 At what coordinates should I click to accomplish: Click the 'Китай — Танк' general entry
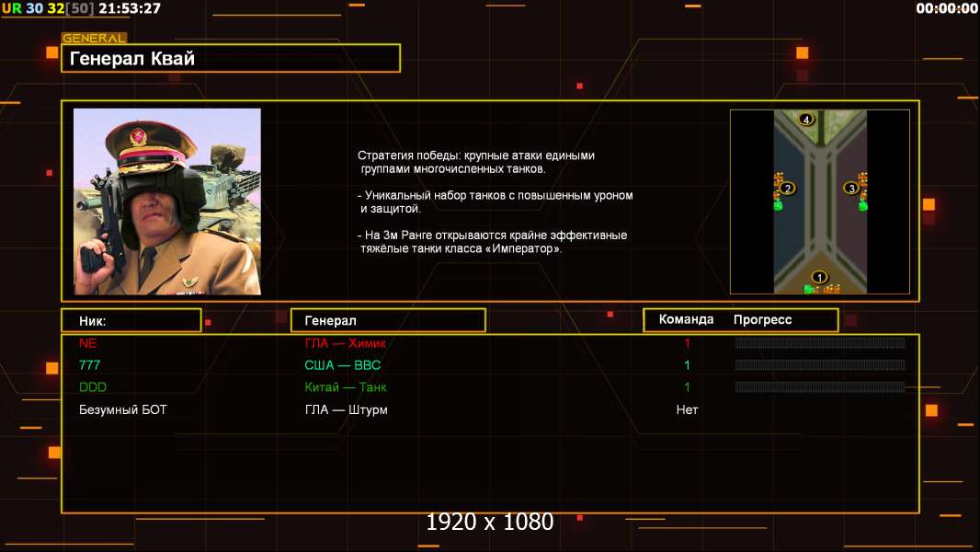[x=346, y=387]
